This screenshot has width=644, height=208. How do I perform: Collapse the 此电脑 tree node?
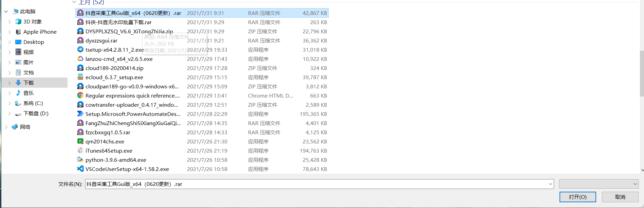pyautogui.click(x=6, y=12)
